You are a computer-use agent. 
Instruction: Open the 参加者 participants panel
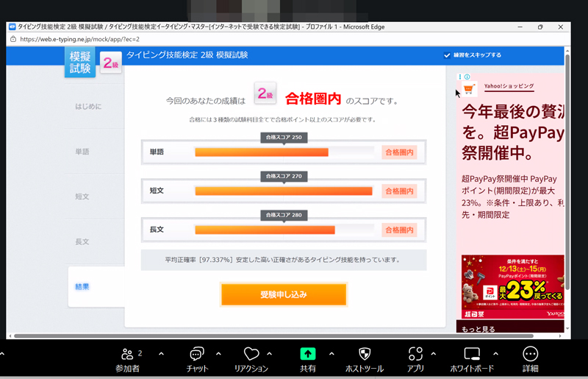(127, 355)
